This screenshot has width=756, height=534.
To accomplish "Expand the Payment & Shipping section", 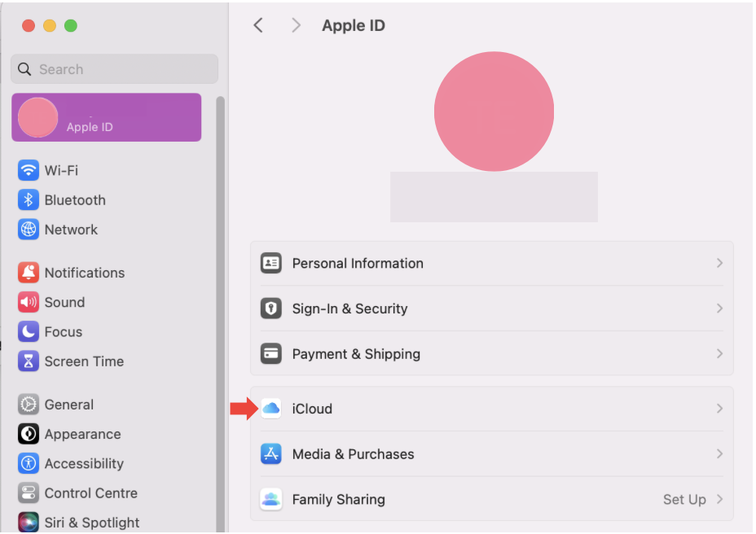I will [x=492, y=353].
